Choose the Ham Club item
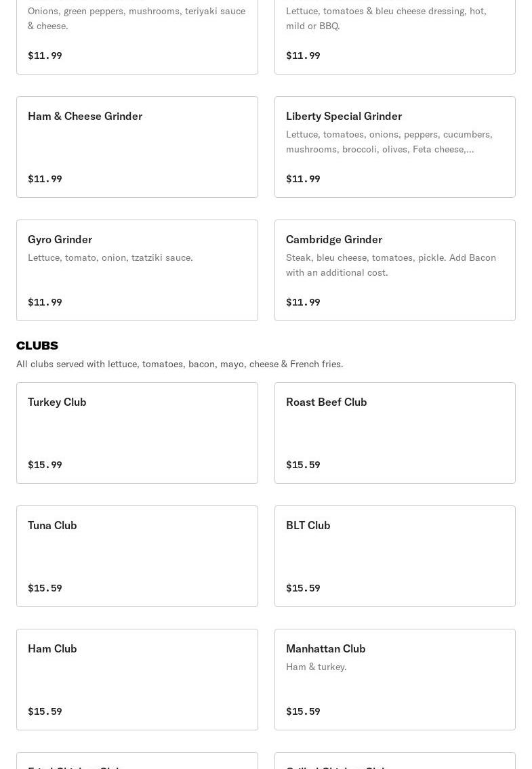 pyautogui.click(x=137, y=679)
